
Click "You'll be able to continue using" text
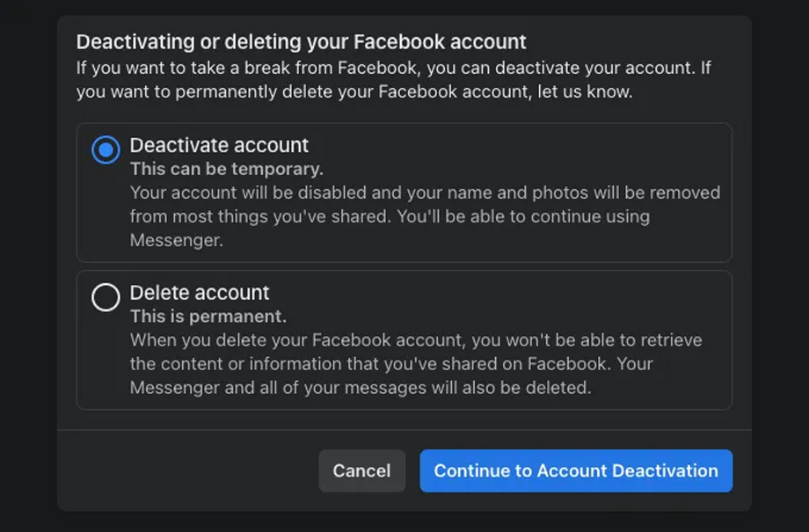pos(524,216)
